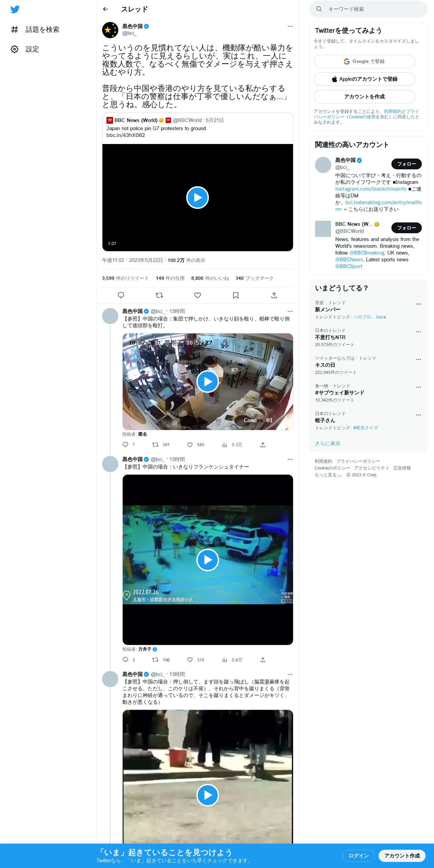View 8,800 件のいいね likes
This screenshot has height=868, width=434.
pyautogui.click(x=210, y=278)
